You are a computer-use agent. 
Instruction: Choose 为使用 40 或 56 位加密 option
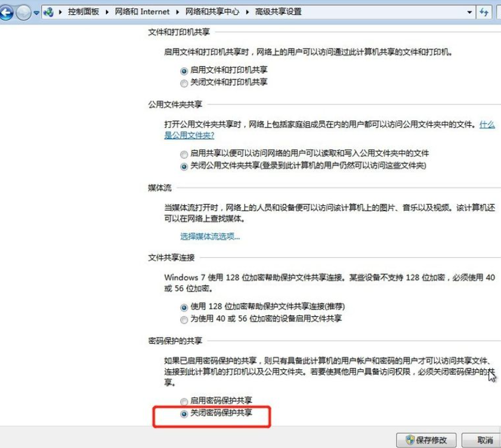coord(184,319)
